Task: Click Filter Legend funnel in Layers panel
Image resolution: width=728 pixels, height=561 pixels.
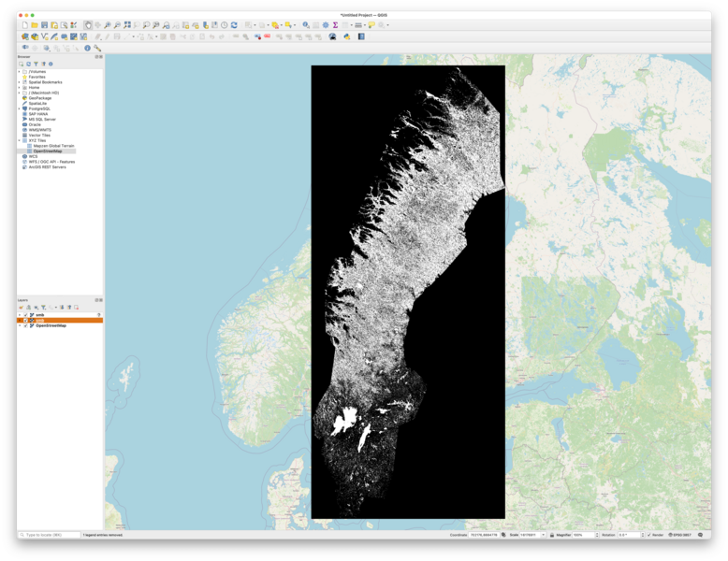Action: (43, 308)
